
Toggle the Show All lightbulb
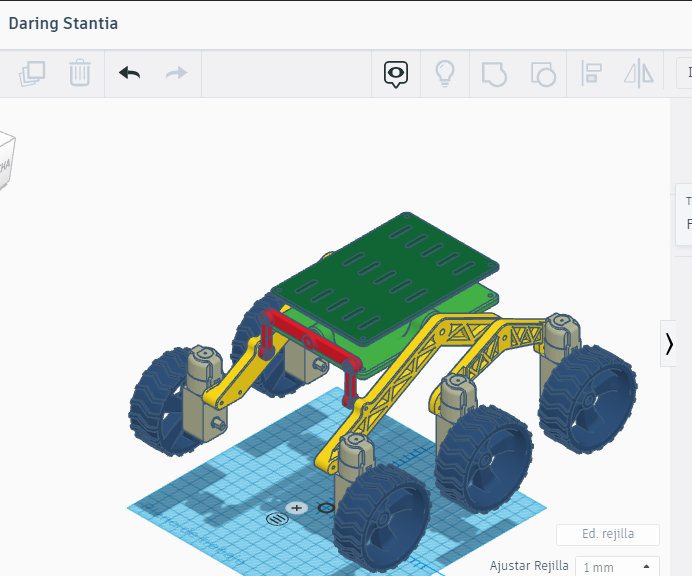click(445, 73)
